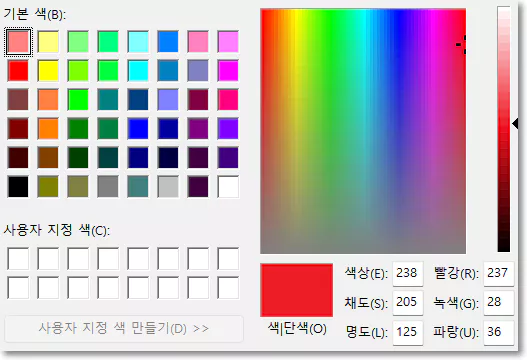This screenshot has width=527, height=360.
Task: Pick the pale yellow swatch in the first row
Action: (48, 42)
